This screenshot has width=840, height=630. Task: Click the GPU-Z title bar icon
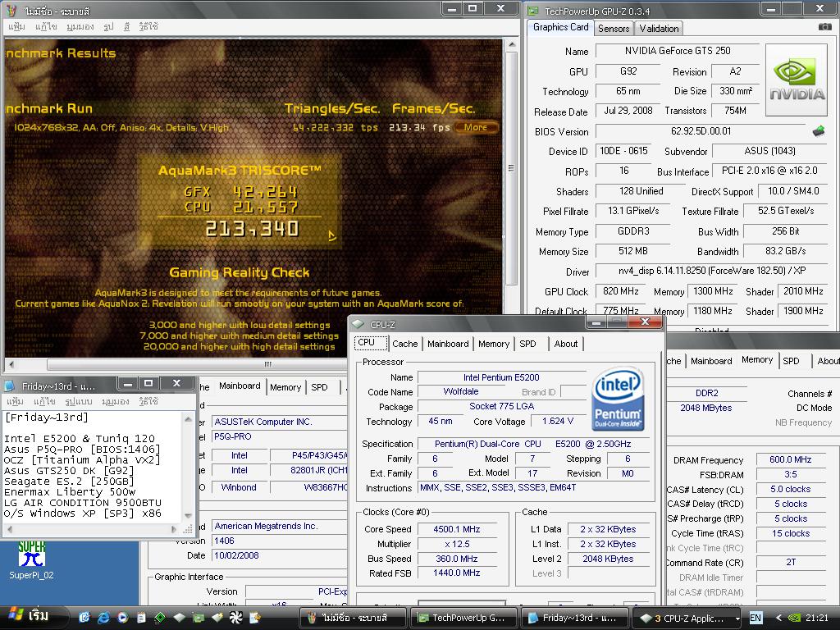pyautogui.click(x=533, y=11)
